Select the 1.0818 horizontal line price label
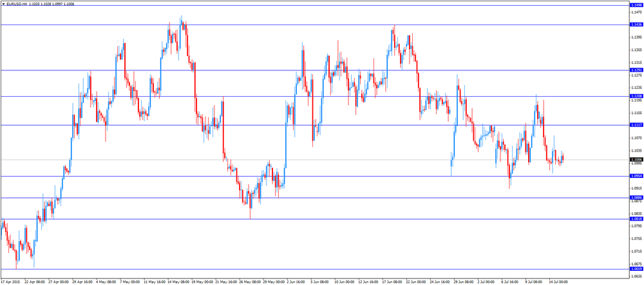Screen dimensions: 644x285 (636, 219)
